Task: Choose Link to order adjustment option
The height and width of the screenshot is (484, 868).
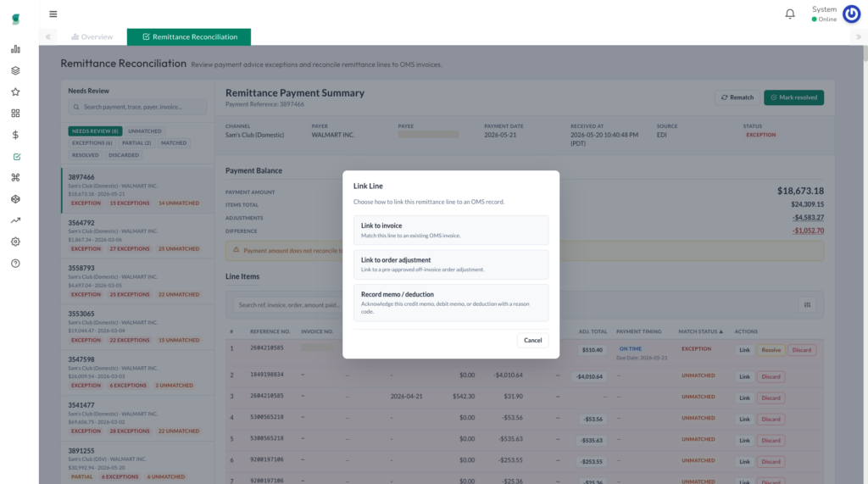Action: 451,264
